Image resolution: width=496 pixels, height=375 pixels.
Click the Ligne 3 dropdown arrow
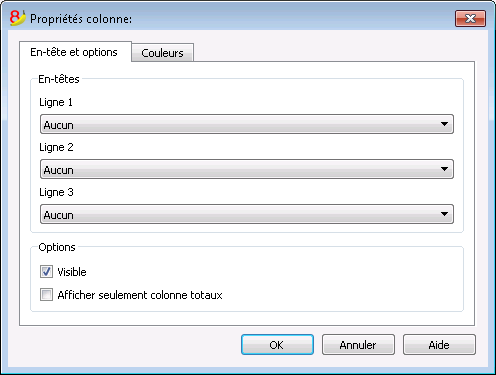pos(444,214)
